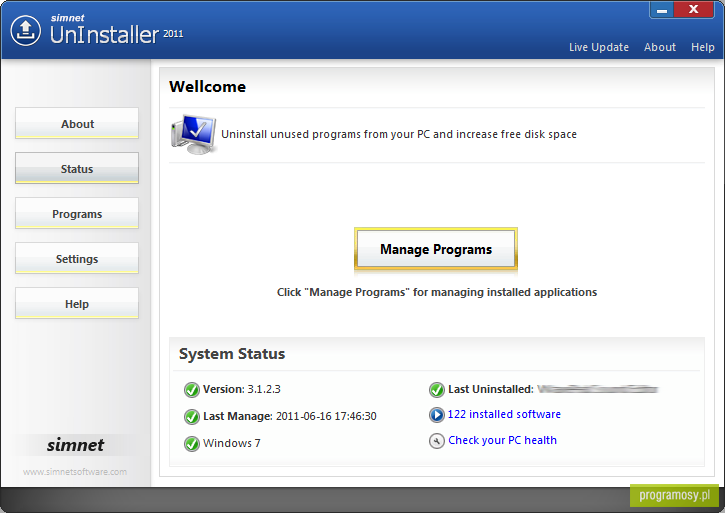725x513 pixels.
Task: Click the UnInstaller upload logo icon
Action: point(25,31)
